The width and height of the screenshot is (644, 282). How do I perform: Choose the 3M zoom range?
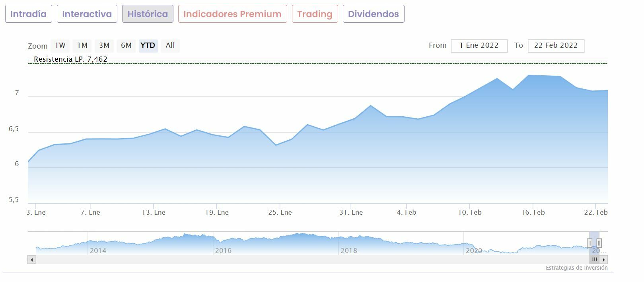(104, 45)
